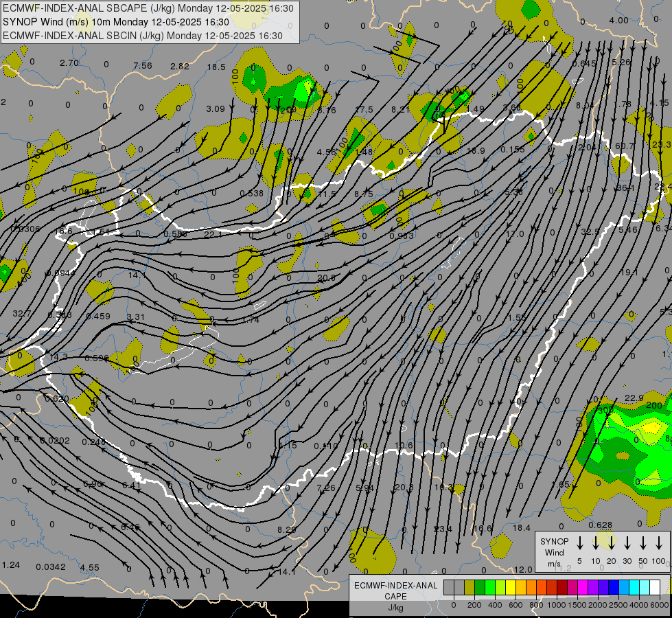
Task: Click the 60.7 value on the map
Action: [624, 146]
